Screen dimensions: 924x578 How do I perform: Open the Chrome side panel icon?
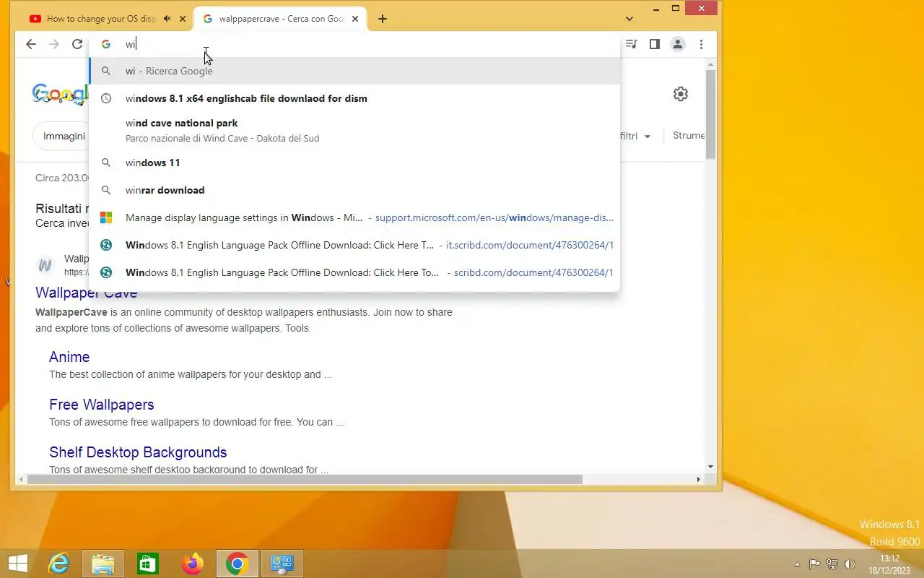pos(654,44)
